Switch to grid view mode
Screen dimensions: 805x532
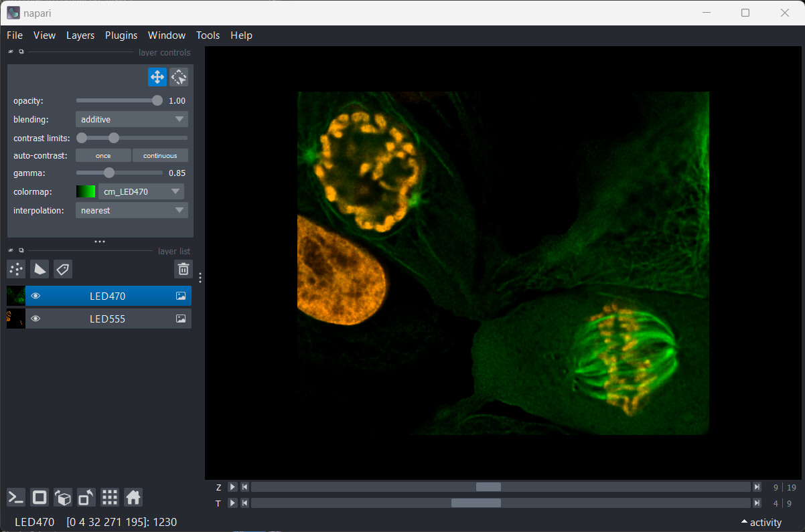click(x=109, y=497)
